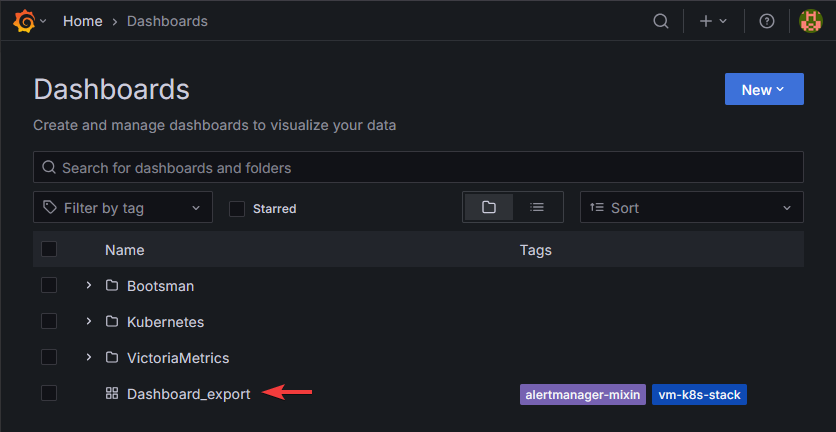Tick the select-all header checkbox
The height and width of the screenshot is (432, 836).
(x=49, y=250)
